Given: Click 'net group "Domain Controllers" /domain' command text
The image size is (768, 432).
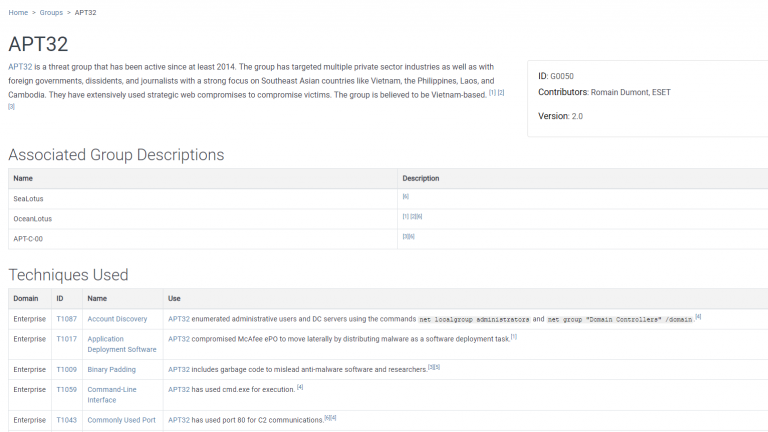Looking at the screenshot, I should (x=620, y=319).
